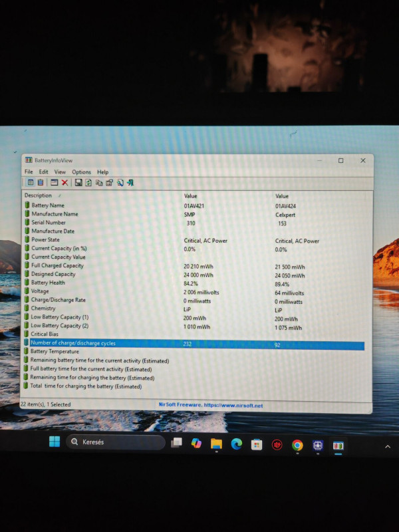Open Task View on the taskbar
The image size is (399, 532).
coord(176,442)
